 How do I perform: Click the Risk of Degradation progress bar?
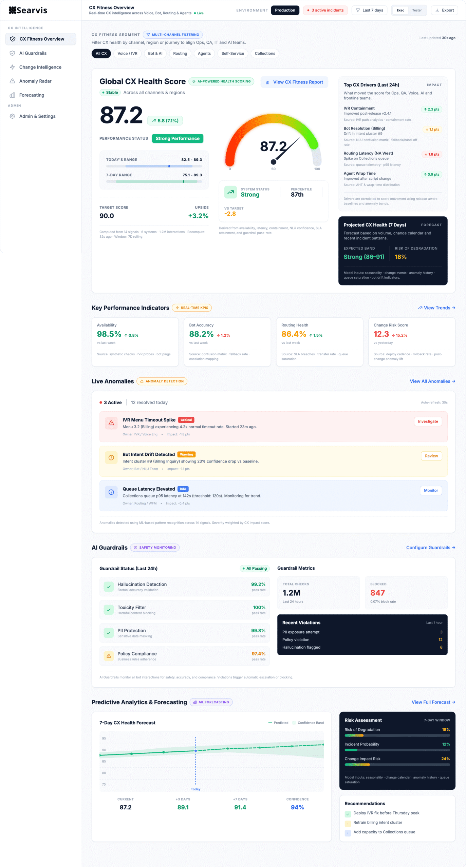pyautogui.click(x=397, y=735)
